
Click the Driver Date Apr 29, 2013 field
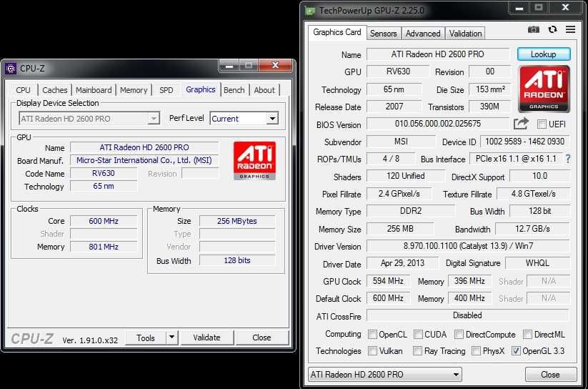(x=402, y=263)
